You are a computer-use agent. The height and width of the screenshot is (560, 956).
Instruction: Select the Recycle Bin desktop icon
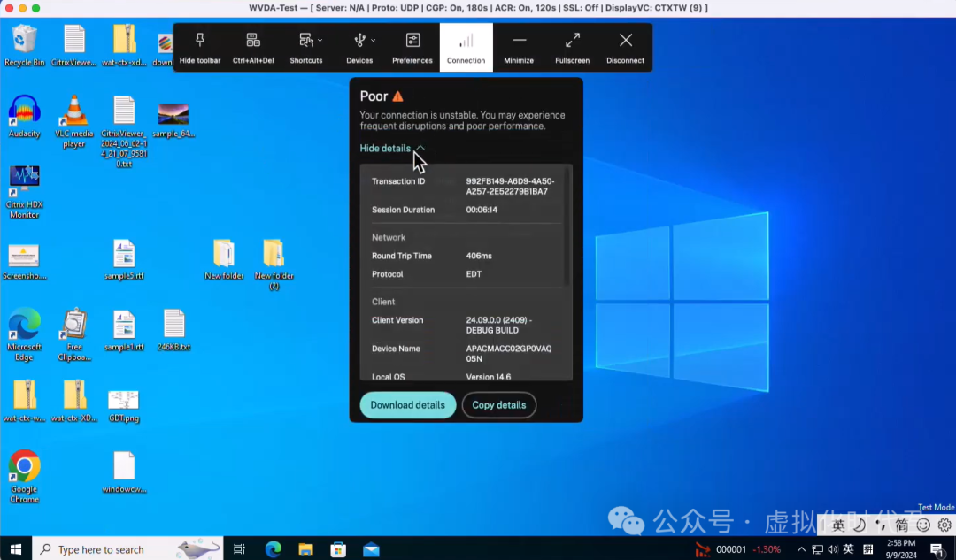click(x=25, y=46)
